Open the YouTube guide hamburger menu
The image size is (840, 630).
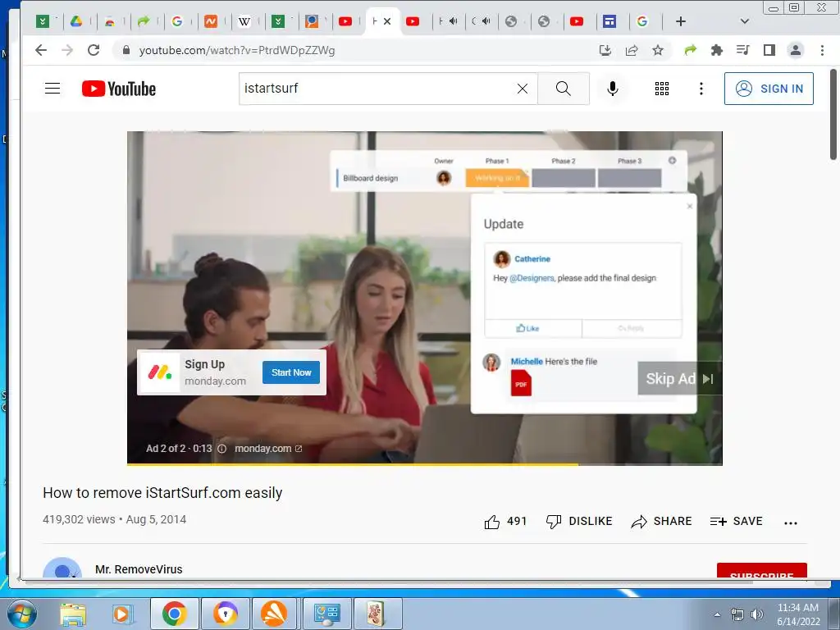point(52,89)
